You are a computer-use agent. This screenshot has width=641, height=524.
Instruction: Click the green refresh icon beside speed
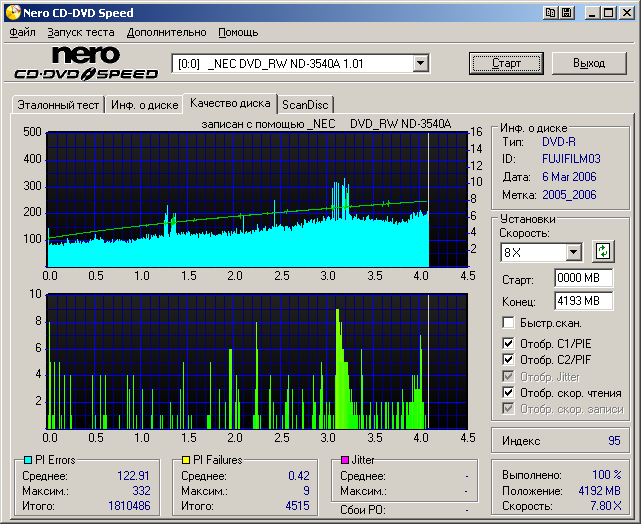click(x=603, y=252)
